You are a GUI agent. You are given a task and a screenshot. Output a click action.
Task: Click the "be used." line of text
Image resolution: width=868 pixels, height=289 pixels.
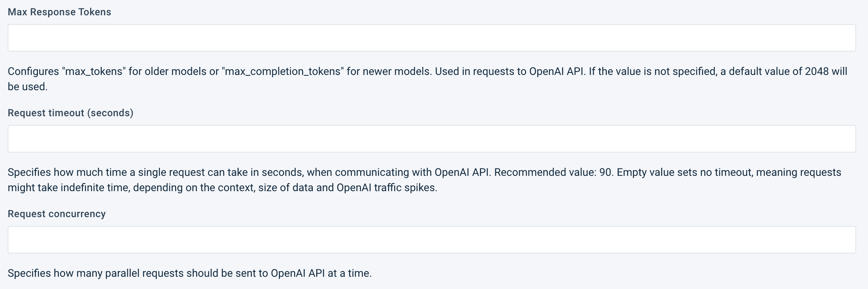[28, 87]
